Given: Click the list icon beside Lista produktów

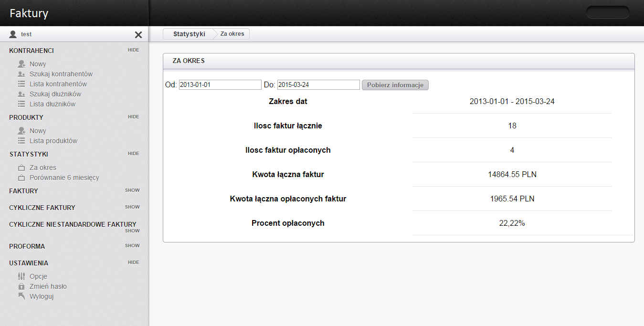Looking at the screenshot, I should pyautogui.click(x=21, y=141).
